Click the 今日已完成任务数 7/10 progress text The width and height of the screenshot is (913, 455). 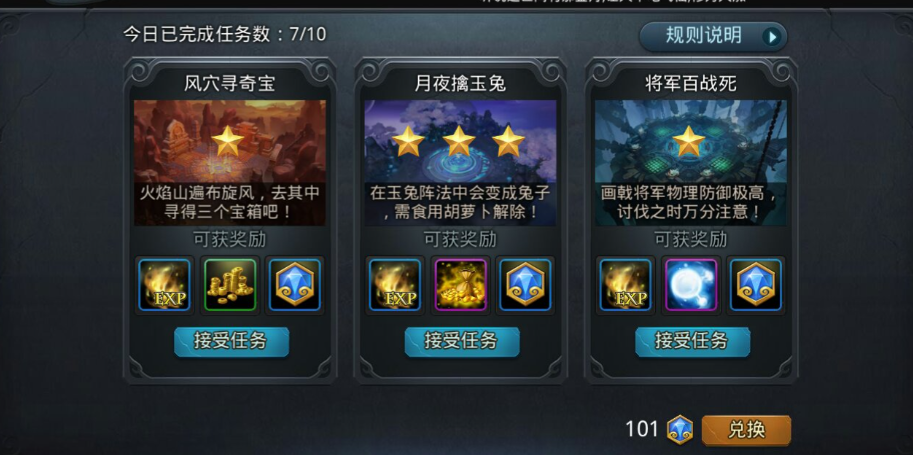pos(225,34)
